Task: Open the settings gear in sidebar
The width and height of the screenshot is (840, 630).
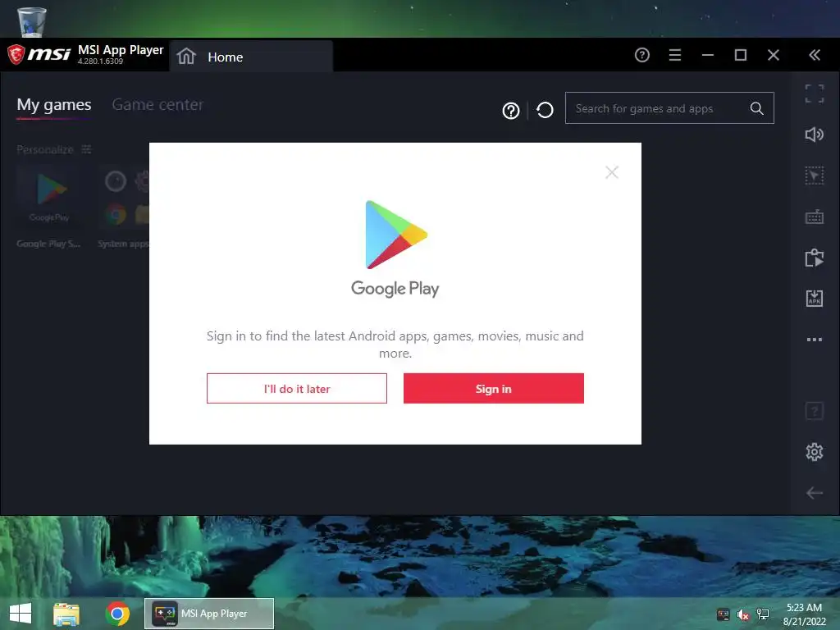Action: click(x=815, y=452)
